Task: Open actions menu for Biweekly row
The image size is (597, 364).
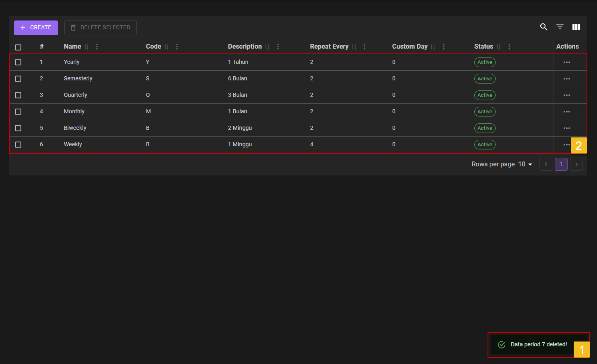Action: 566,128
